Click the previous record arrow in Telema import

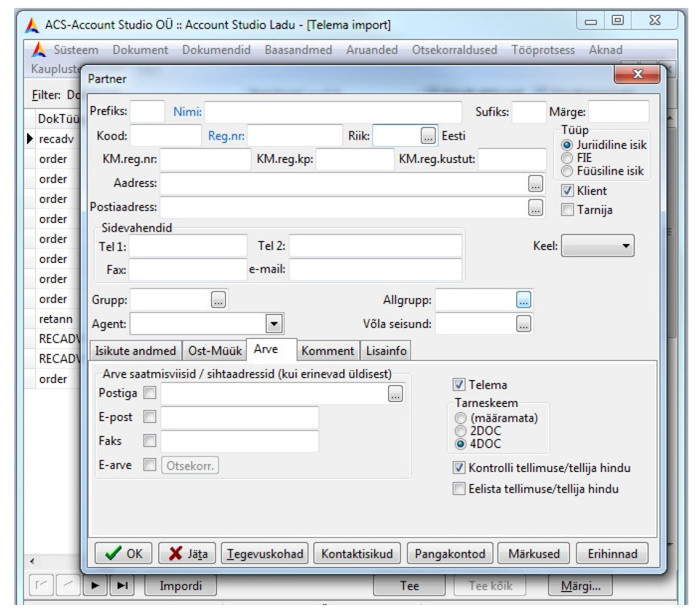[68, 585]
